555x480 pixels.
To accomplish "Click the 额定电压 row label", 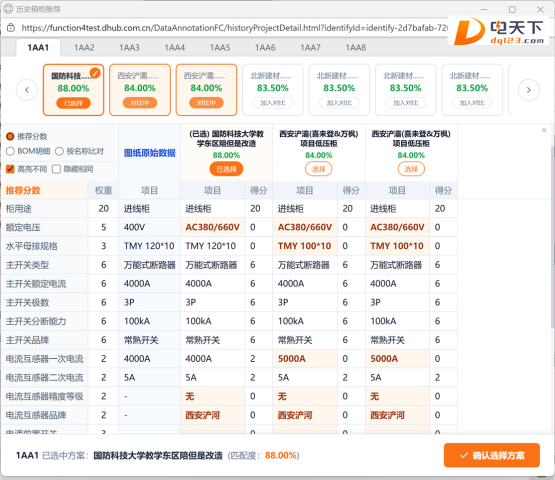I will (23, 227).
